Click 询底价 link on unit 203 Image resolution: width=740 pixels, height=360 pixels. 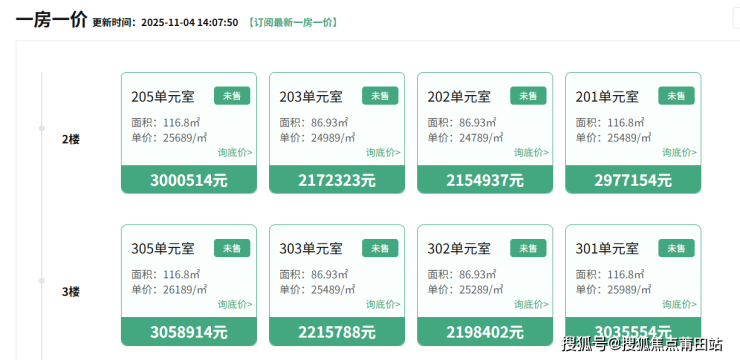pos(383,152)
